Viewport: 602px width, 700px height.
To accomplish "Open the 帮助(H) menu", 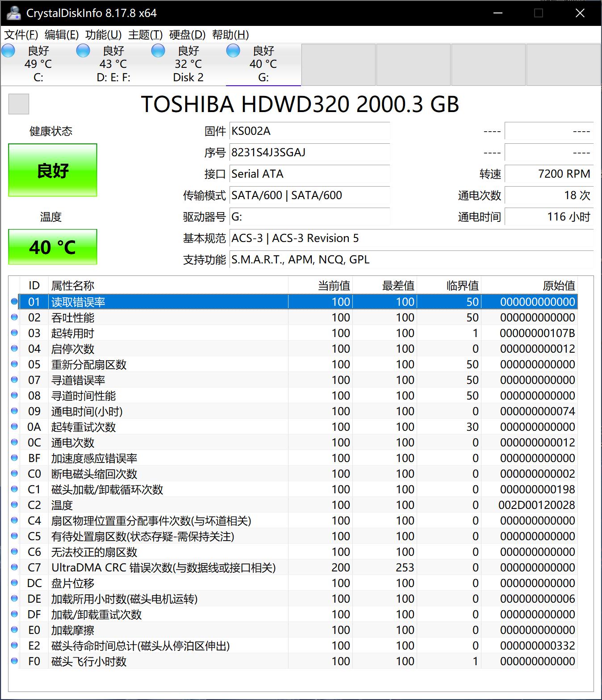I will tap(230, 35).
